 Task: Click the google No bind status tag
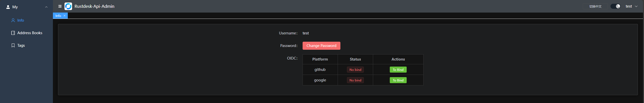coord(355,80)
